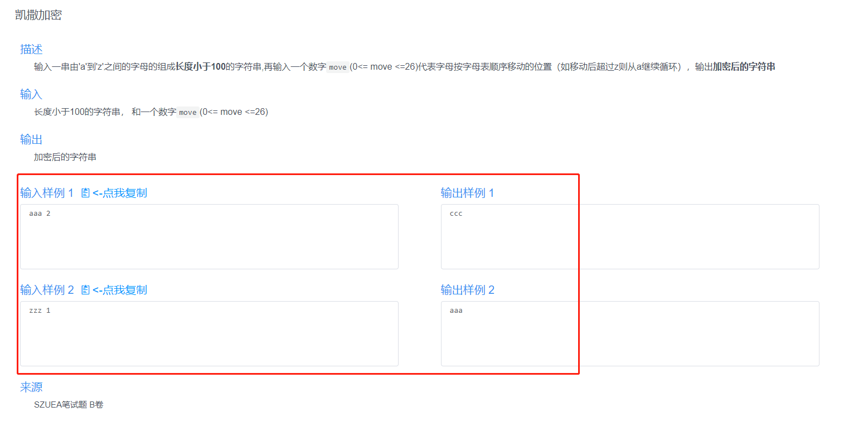Image resolution: width=868 pixels, height=431 pixels.
Task: Click the 'move' code tag in the description paragraph
Action: 338,67
